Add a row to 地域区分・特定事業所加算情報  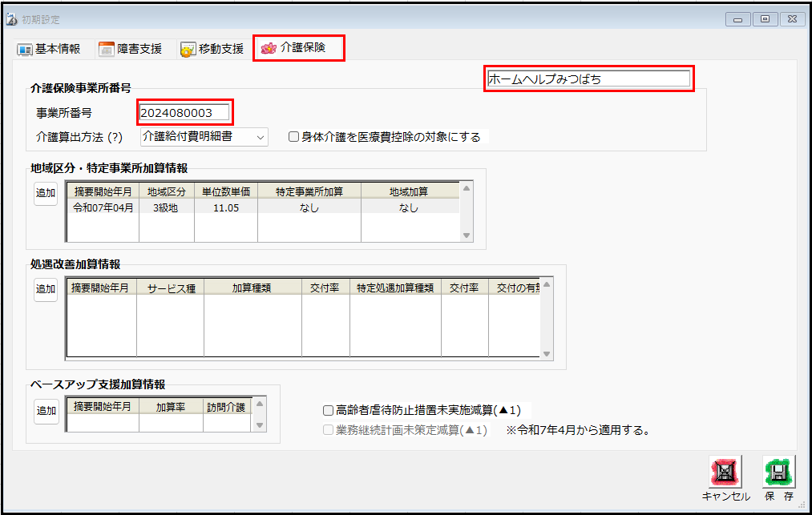46,193
